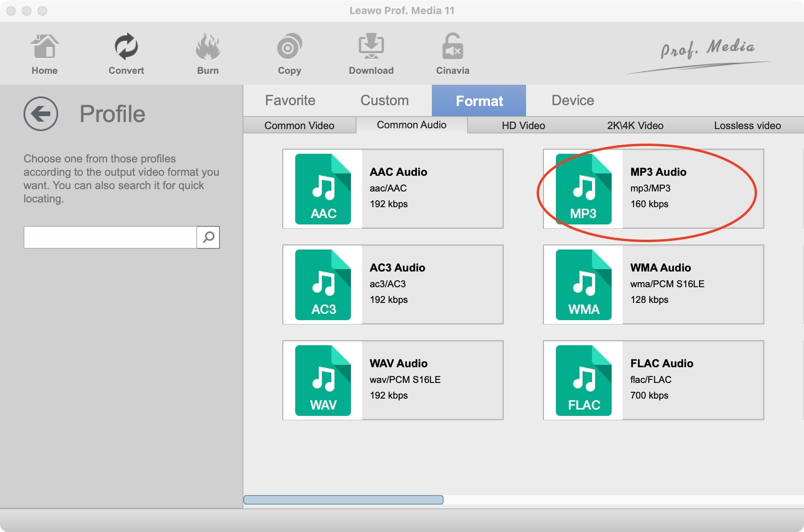
Task: Open the Download module
Action: pos(371,53)
